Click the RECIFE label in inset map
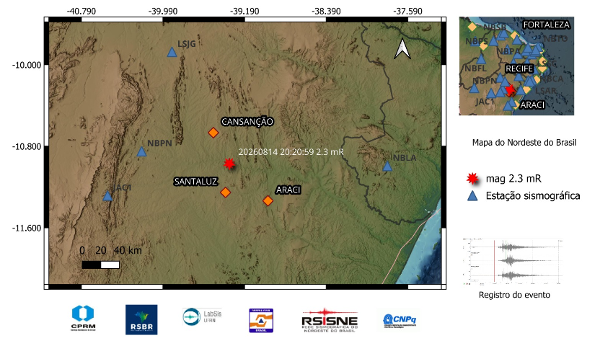The image size is (613, 364). tap(519, 69)
